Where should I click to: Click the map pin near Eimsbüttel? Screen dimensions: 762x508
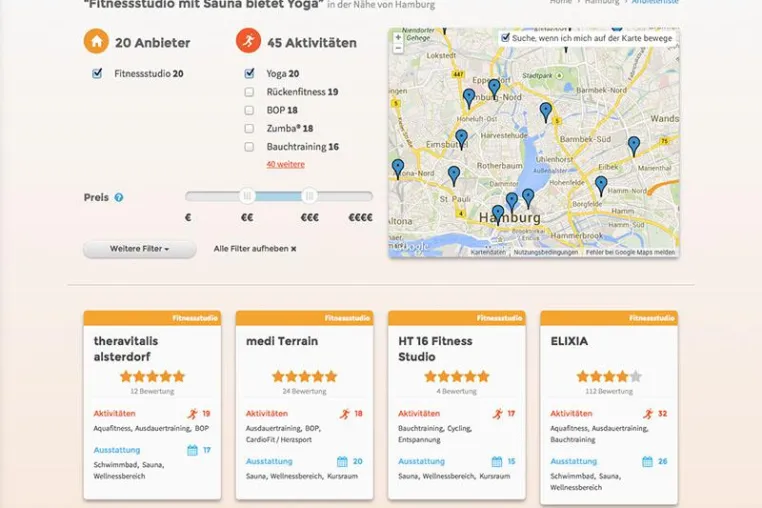click(x=461, y=140)
